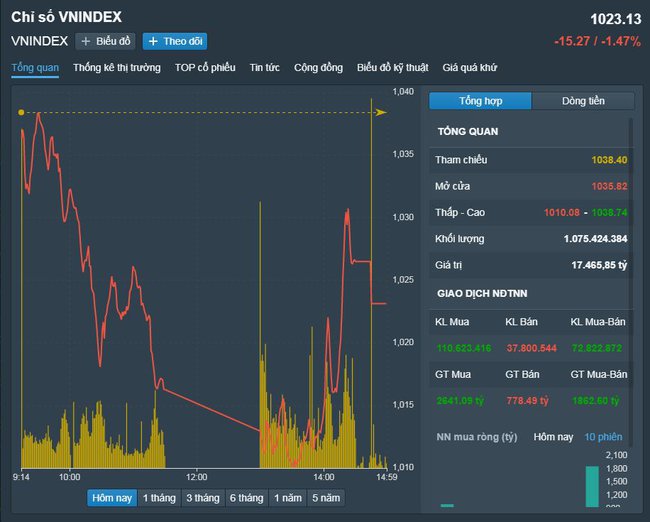Viewport: 650px width, 522px height.
Task: Click KL Mua value 110.623.416
Action: 464,348
